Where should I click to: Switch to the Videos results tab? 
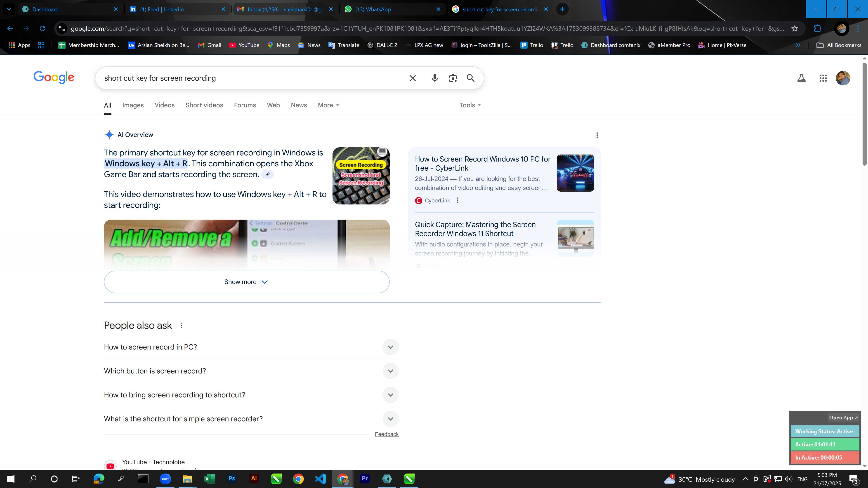(x=164, y=105)
